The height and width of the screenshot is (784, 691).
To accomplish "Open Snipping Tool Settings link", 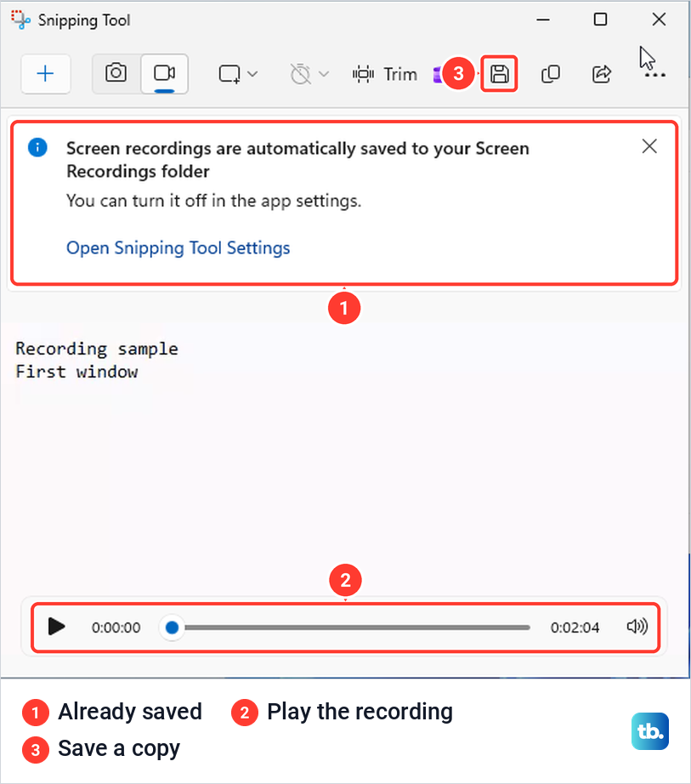I will click(178, 248).
